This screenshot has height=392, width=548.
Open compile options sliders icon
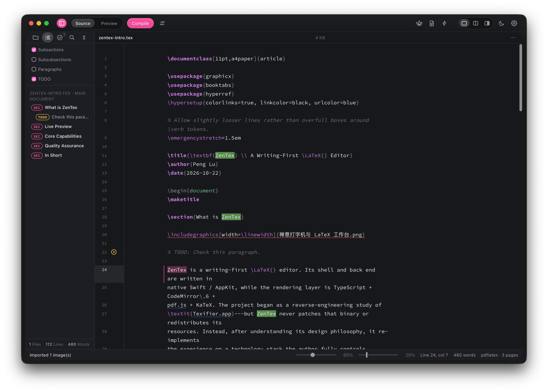pos(162,23)
